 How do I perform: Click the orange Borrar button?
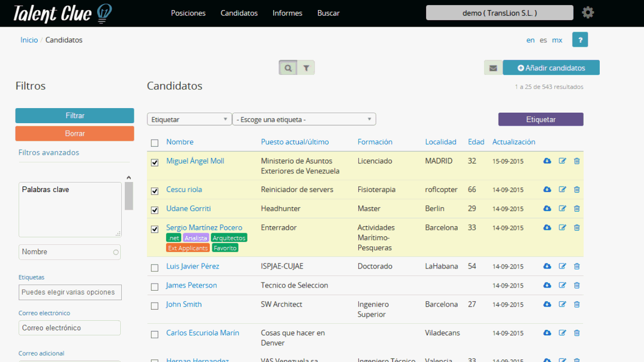[75, 134]
